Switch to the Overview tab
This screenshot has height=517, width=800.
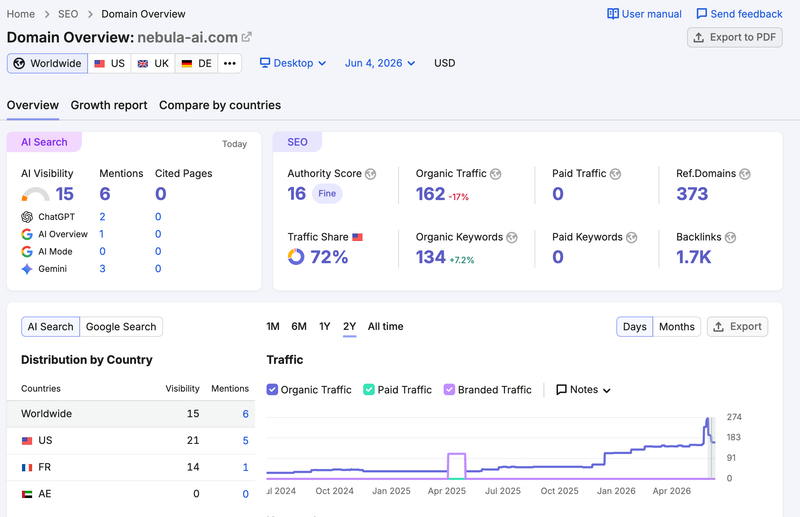[33, 105]
